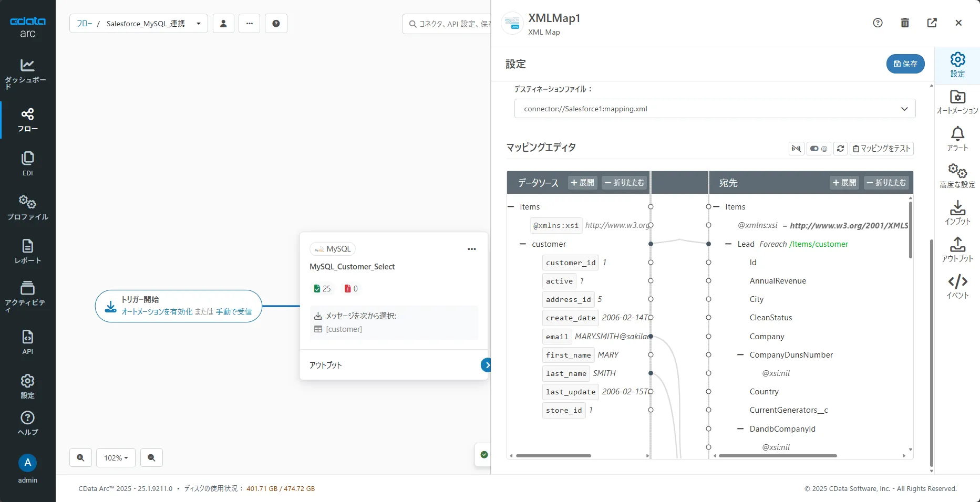
Task: Switch to the Alert tab in right rail
Action: (957, 139)
